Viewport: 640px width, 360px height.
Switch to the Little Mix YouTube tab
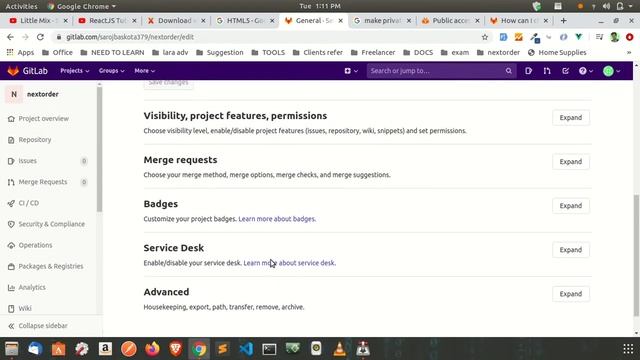click(38, 20)
